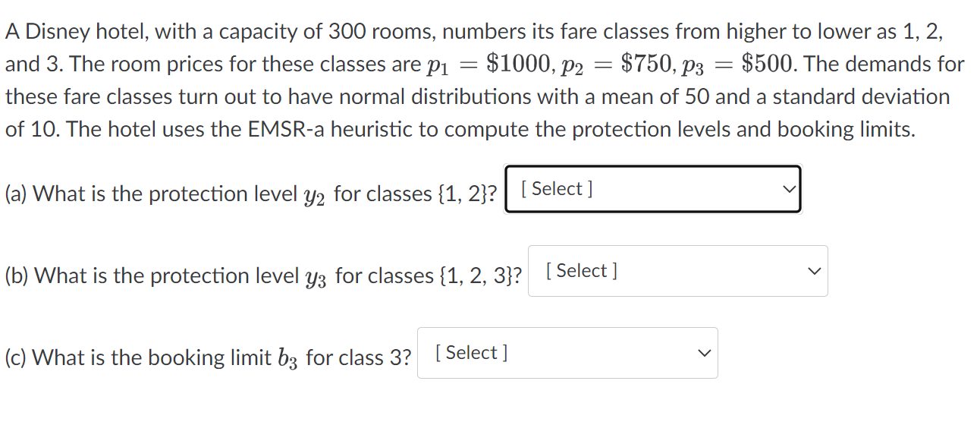Click the question (a) protection level text
The image size is (980, 425).
coord(251,194)
